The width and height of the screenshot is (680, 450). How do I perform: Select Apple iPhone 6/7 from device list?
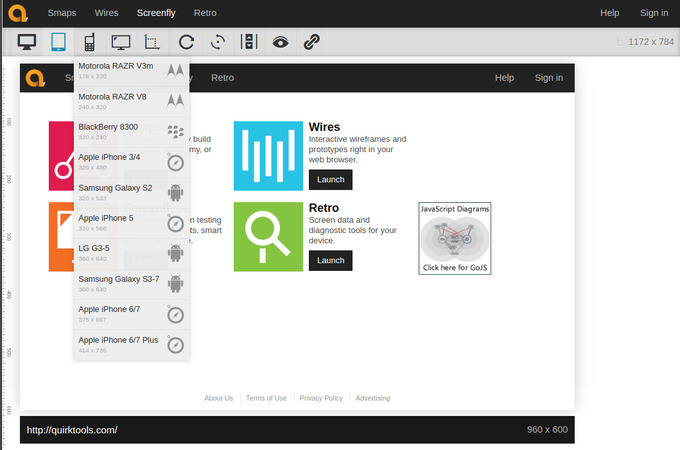[132, 314]
